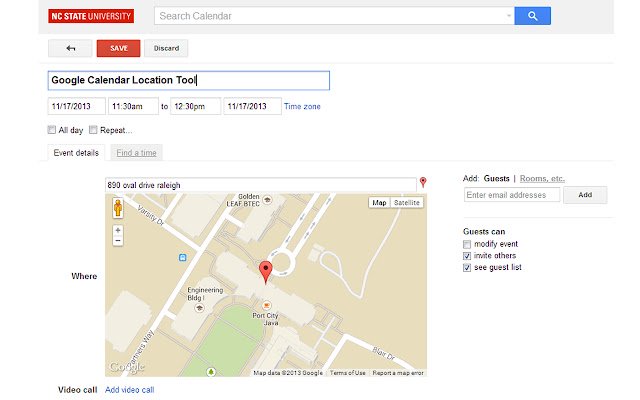
Task: Open the Time zone link
Action: tap(302, 106)
